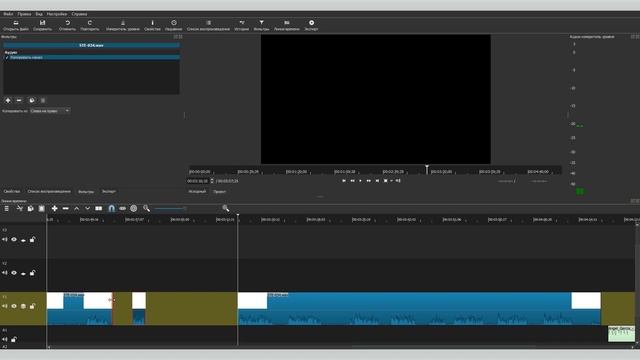
Task: Lock track V1 padlock icon
Action: [32, 306]
